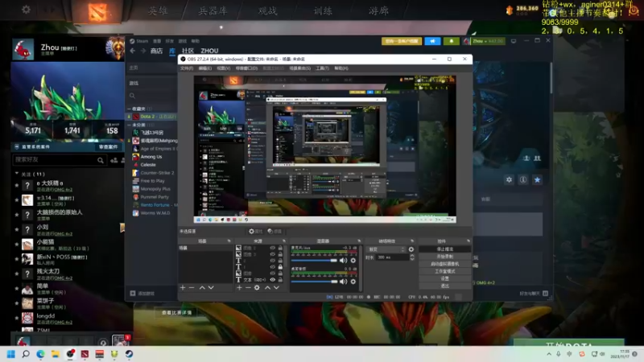Toggle visibility of first 图像 2 source
Image resolution: width=644 pixels, height=362 pixels.
tap(272, 248)
